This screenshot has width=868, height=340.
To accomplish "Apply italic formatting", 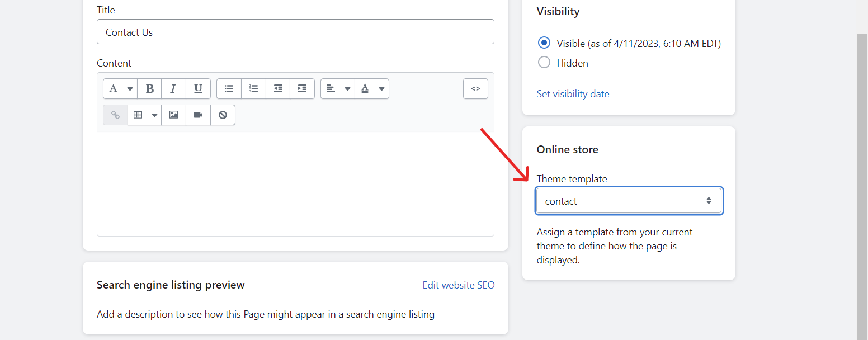I will [x=173, y=88].
